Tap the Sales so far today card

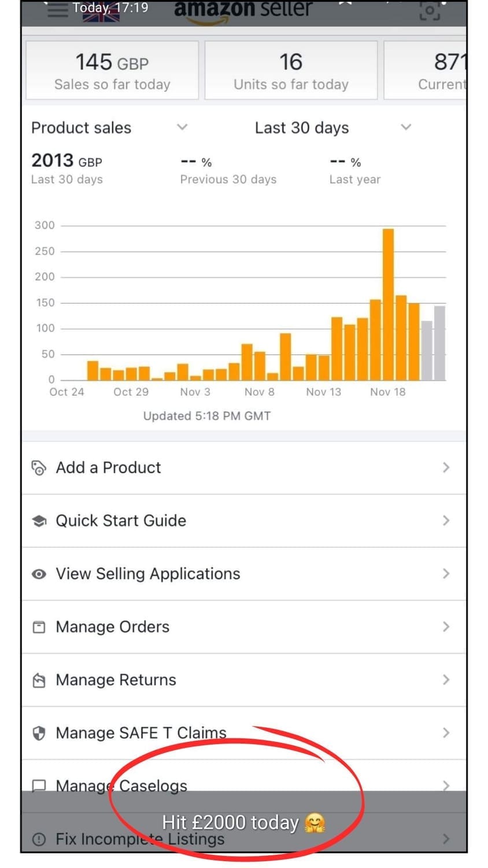(112, 71)
